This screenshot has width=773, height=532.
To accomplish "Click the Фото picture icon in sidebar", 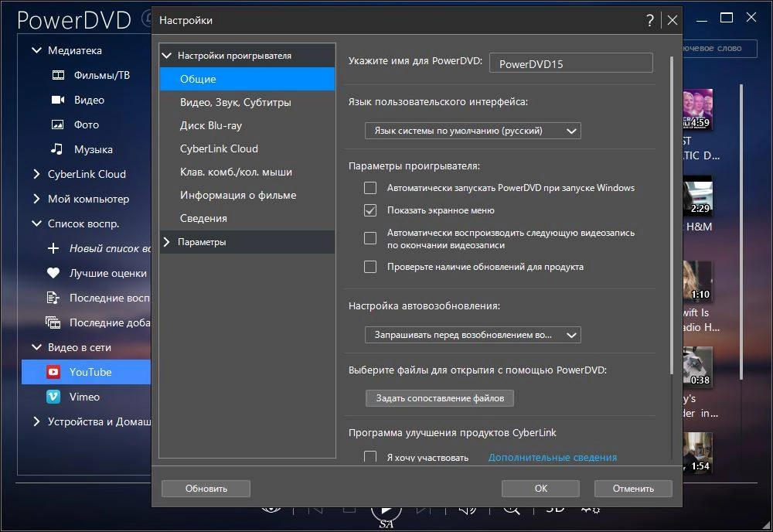I will [x=58, y=124].
